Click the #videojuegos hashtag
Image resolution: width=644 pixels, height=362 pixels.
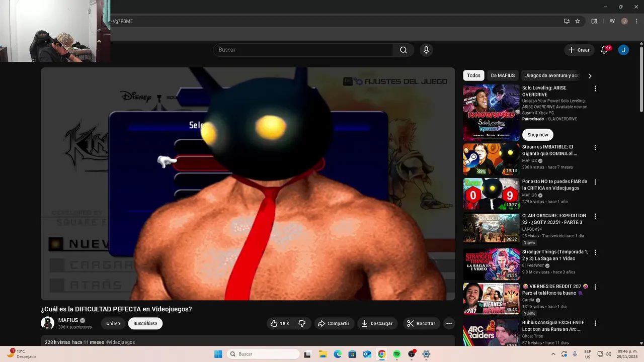coord(120,342)
